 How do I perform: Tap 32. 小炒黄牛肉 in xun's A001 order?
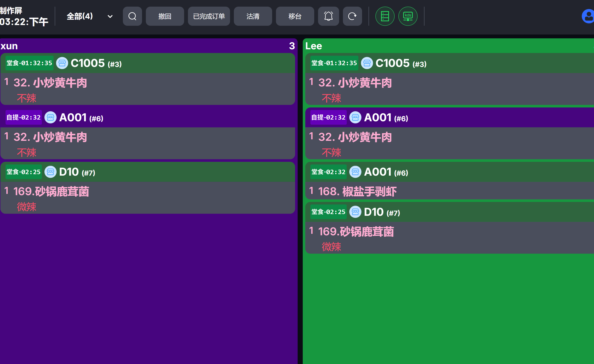pyautogui.click(x=50, y=137)
